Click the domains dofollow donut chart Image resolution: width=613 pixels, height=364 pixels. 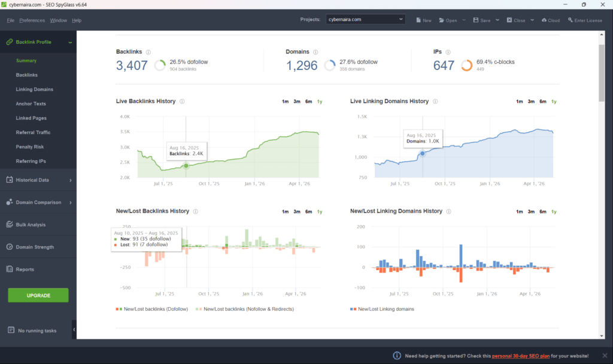click(x=330, y=65)
